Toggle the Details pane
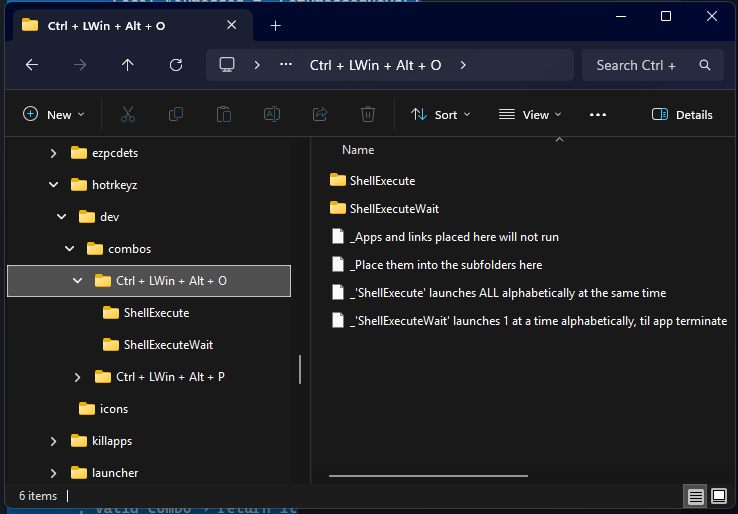Image resolution: width=738 pixels, height=514 pixels. (682, 114)
